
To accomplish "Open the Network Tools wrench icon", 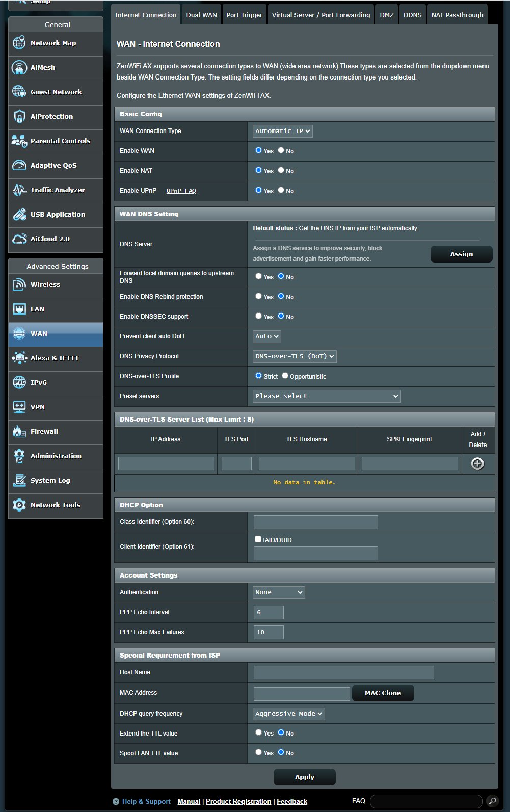I will 19,505.
